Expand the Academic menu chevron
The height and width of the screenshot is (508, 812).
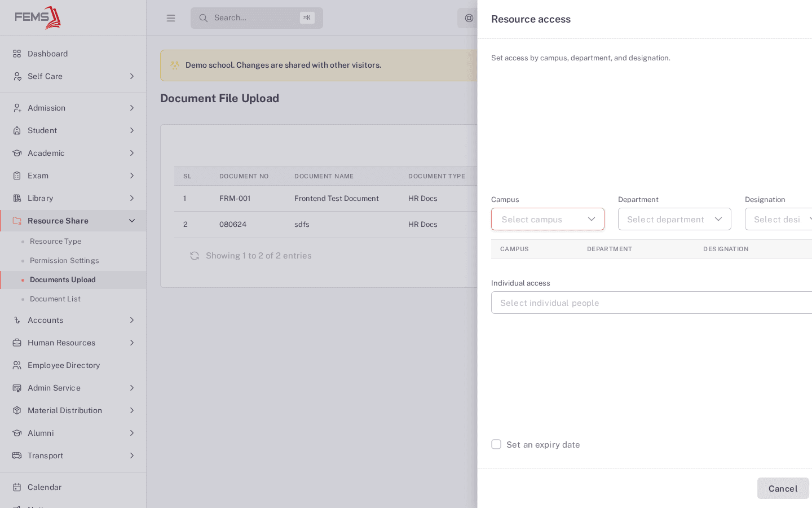click(x=132, y=153)
